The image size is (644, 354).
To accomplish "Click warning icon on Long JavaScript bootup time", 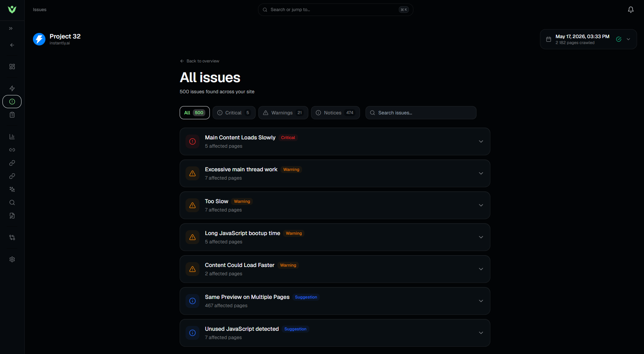I will (x=192, y=237).
